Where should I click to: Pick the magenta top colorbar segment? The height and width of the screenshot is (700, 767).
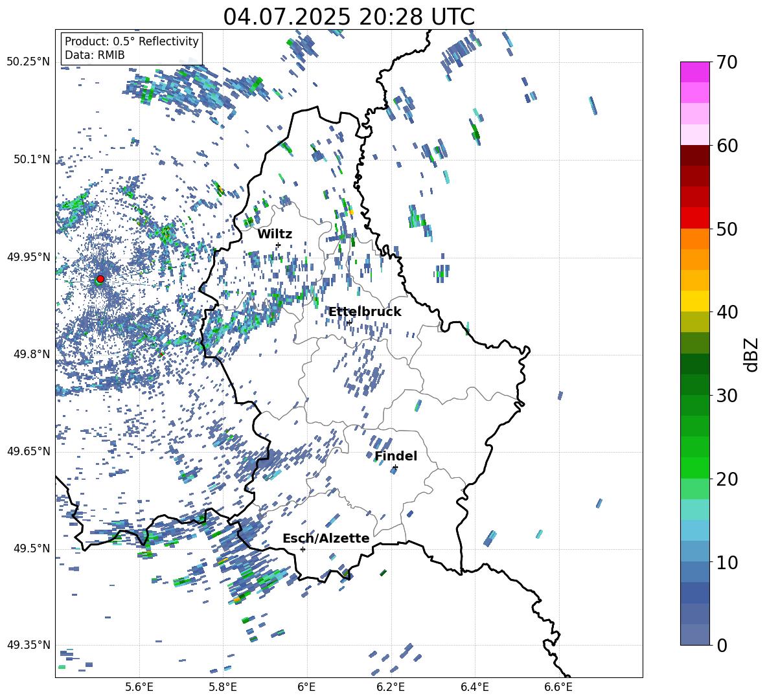pos(695,72)
